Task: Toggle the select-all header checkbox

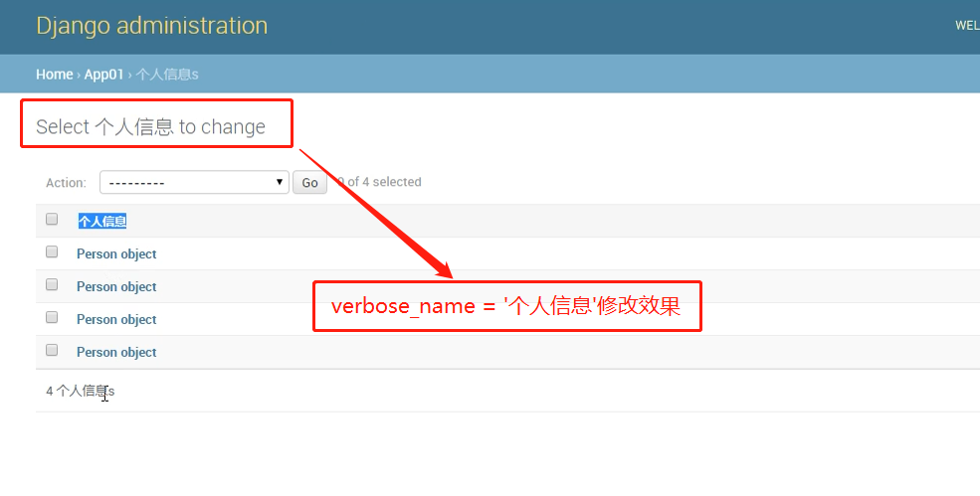Action: point(52,220)
